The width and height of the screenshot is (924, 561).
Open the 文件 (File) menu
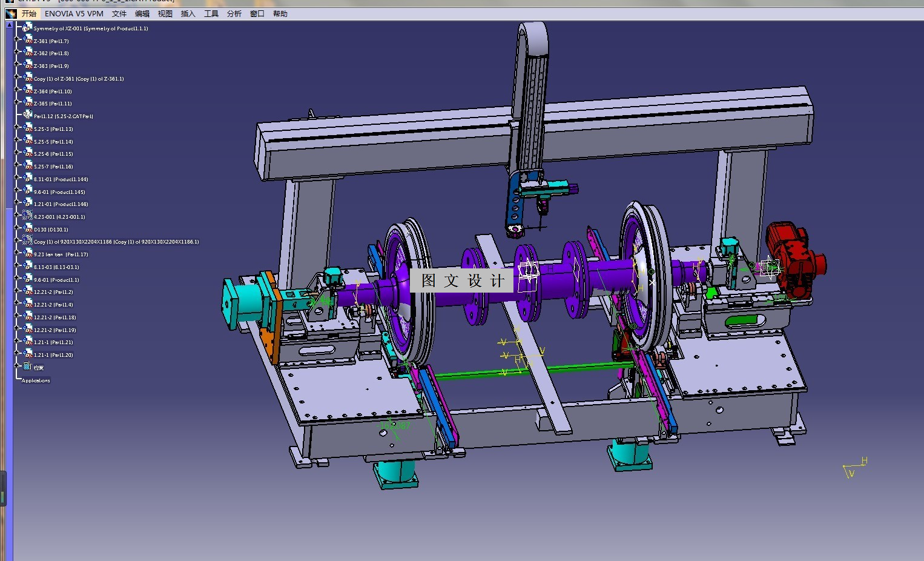pyautogui.click(x=119, y=13)
